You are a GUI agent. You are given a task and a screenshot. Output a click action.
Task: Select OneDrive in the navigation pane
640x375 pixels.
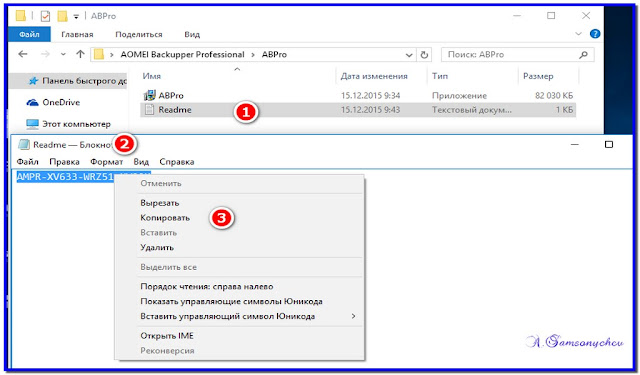click(x=53, y=102)
